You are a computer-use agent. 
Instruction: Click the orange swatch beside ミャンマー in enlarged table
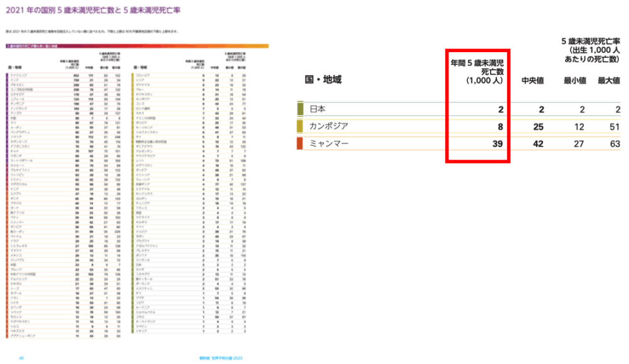click(x=301, y=144)
